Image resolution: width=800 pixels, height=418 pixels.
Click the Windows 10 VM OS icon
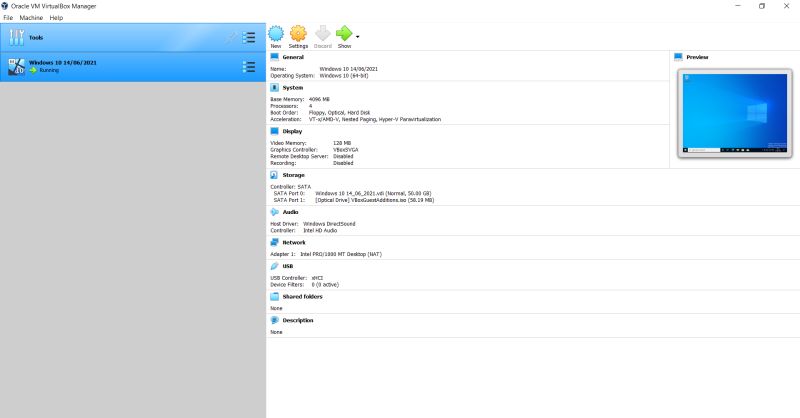pos(17,66)
